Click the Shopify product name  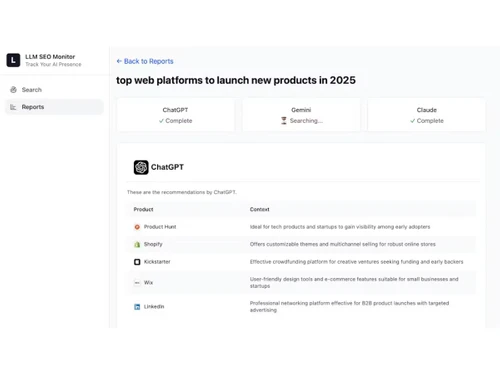coord(153,244)
